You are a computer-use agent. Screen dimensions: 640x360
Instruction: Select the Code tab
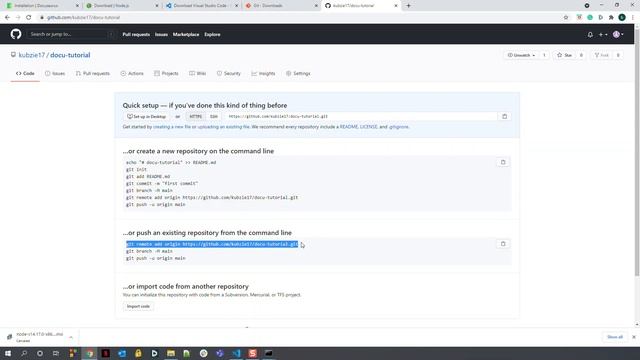[x=25, y=73]
